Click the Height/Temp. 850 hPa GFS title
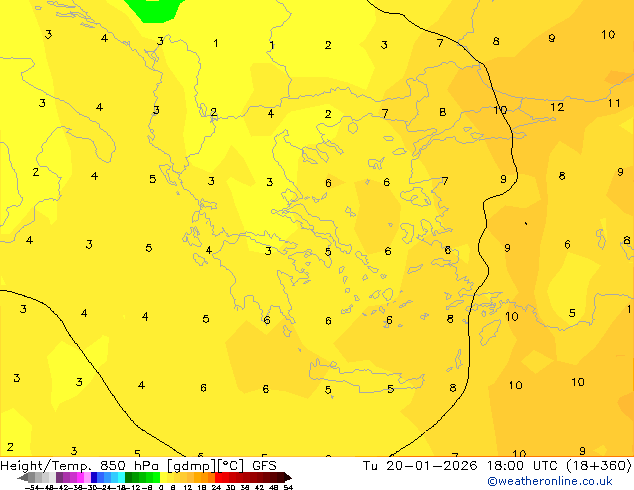Screen dimensions: 634x490 (138, 466)
